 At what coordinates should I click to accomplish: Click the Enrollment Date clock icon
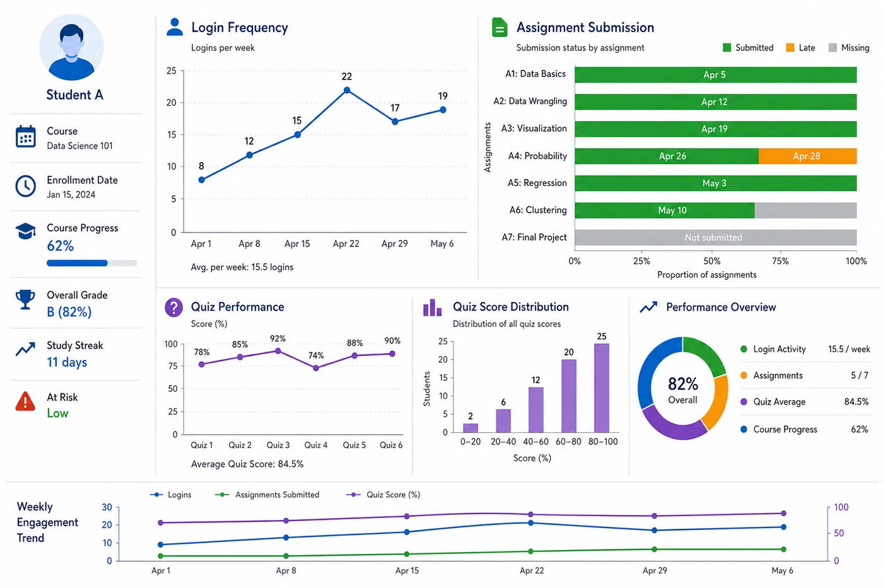tap(26, 186)
